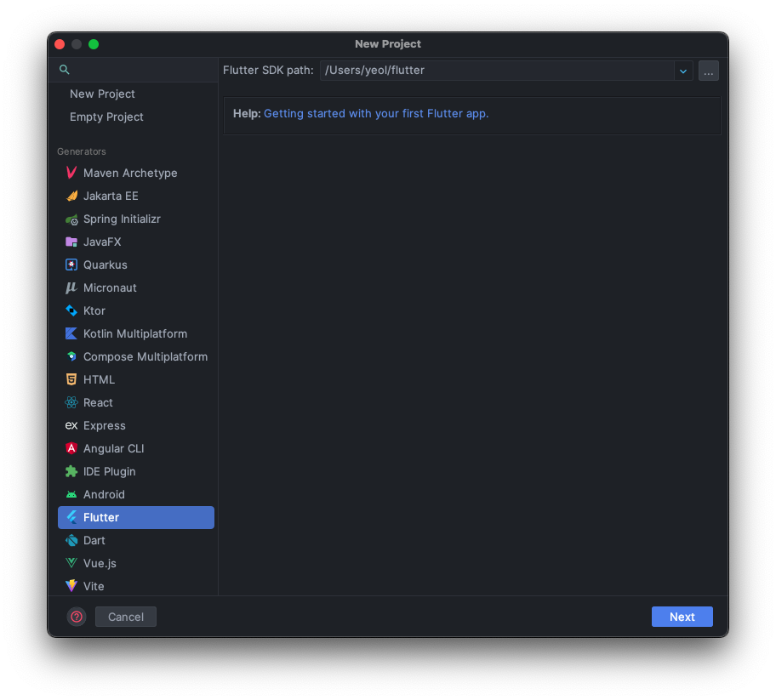Select the Ktor label
Screen dimensions: 776x700
coord(94,310)
